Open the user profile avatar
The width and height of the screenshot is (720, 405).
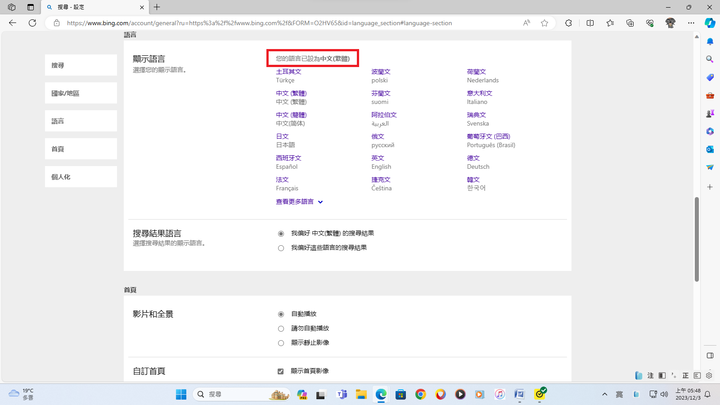coord(670,23)
